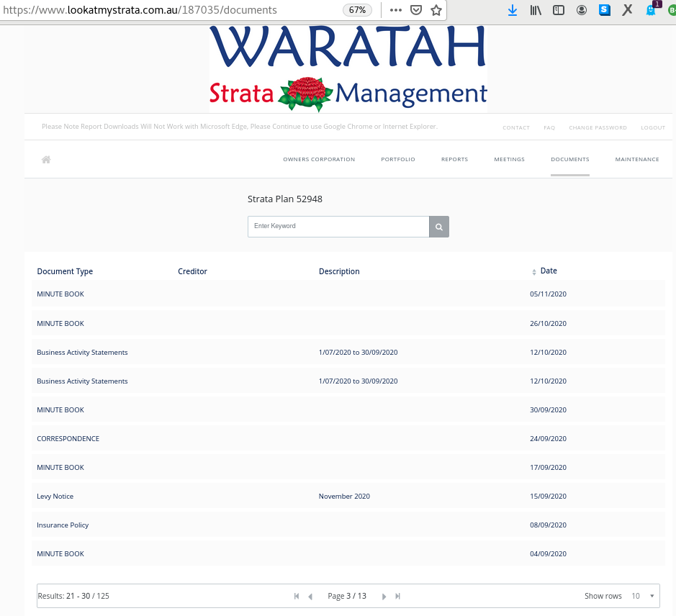Go to previous page arrow

pyautogui.click(x=310, y=596)
